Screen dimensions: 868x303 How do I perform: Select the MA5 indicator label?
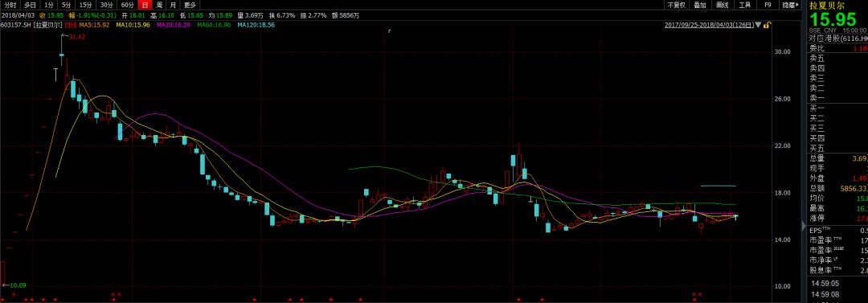(x=94, y=25)
